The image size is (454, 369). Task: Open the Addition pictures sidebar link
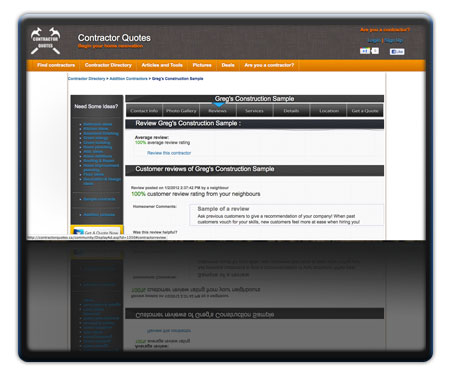tap(99, 215)
